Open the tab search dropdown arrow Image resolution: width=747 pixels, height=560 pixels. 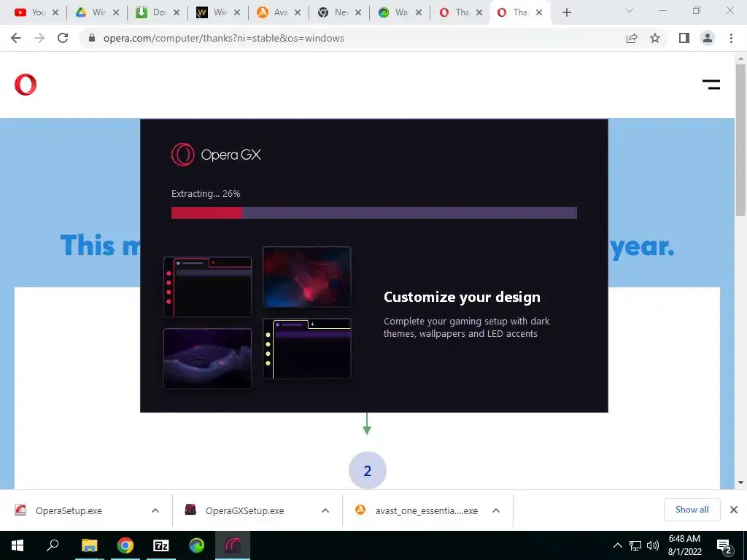630,10
